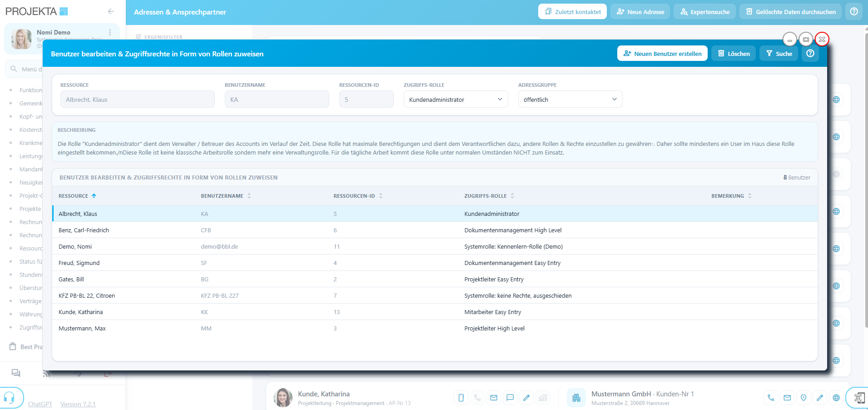The height and width of the screenshot is (410, 868).
Task: Click Mustermann GmbH building icon
Action: click(576, 398)
